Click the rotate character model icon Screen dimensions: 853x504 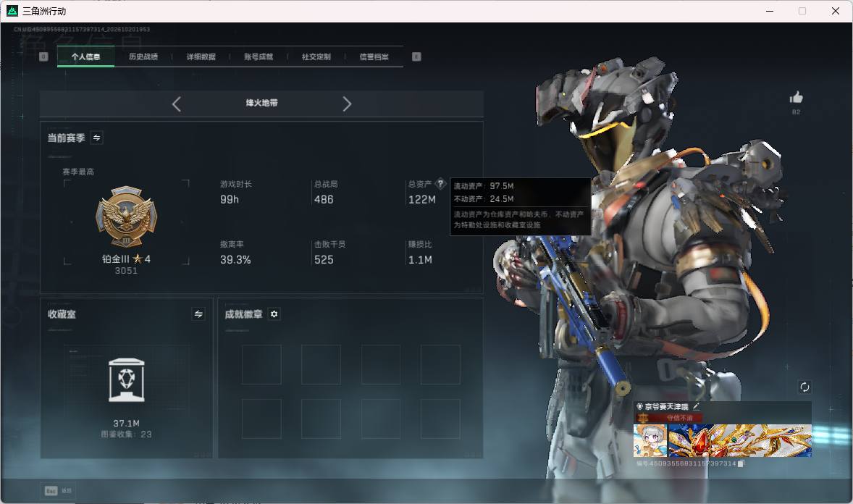pyautogui.click(x=804, y=387)
